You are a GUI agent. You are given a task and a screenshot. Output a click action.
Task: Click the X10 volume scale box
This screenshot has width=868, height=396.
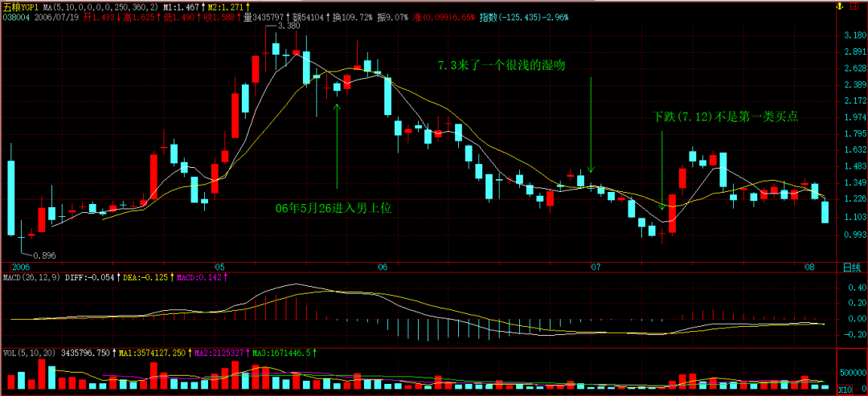pos(845,390)
